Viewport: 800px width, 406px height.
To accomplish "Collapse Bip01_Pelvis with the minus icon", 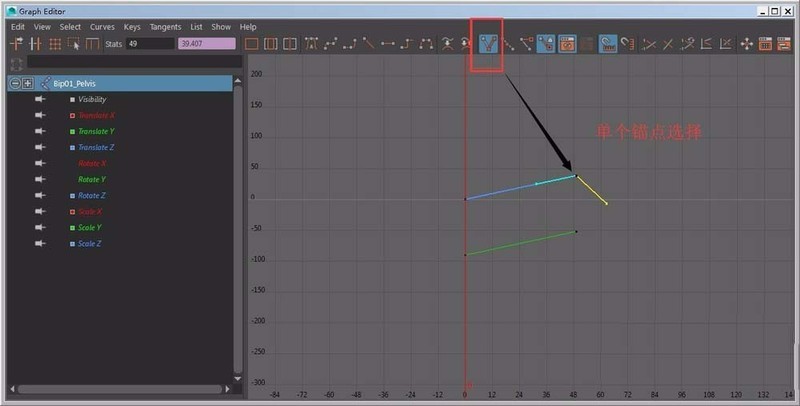I will (x=15, y=83).
